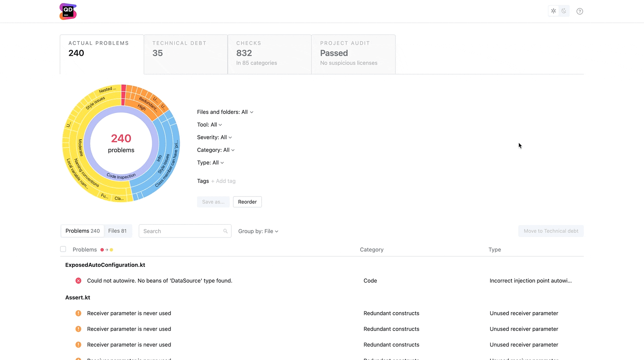The width and height of the screenshot is (644, 360).
Task: Select the Files 81 tab
Action: tap(117, 231)
